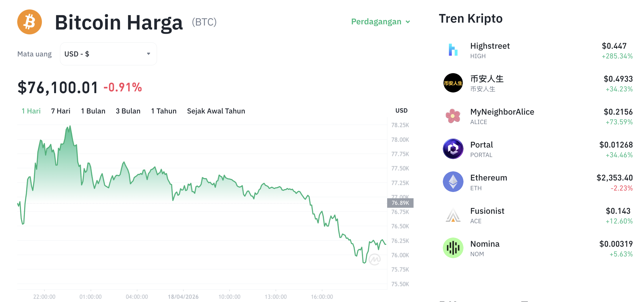
Task: Click the 18/04/2026 label on the timeline
Action: click(x=183, y=297)
